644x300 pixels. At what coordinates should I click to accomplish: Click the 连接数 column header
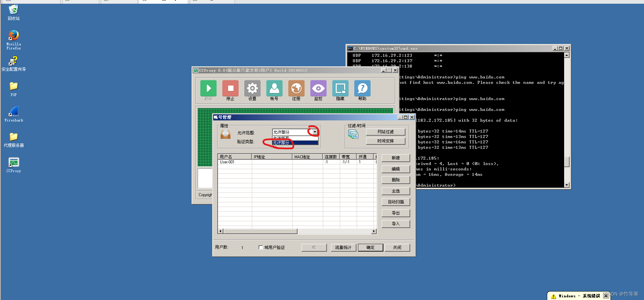coord(331,157)
